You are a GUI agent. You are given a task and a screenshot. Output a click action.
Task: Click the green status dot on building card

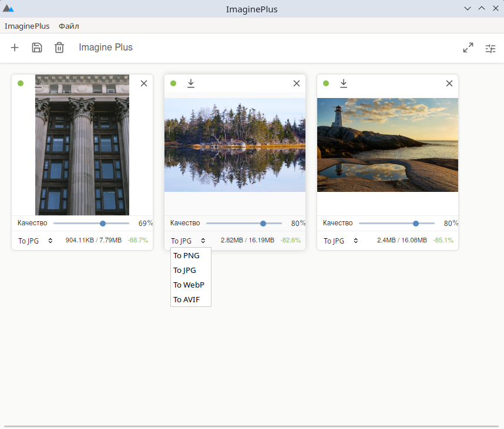pos(21,83)
